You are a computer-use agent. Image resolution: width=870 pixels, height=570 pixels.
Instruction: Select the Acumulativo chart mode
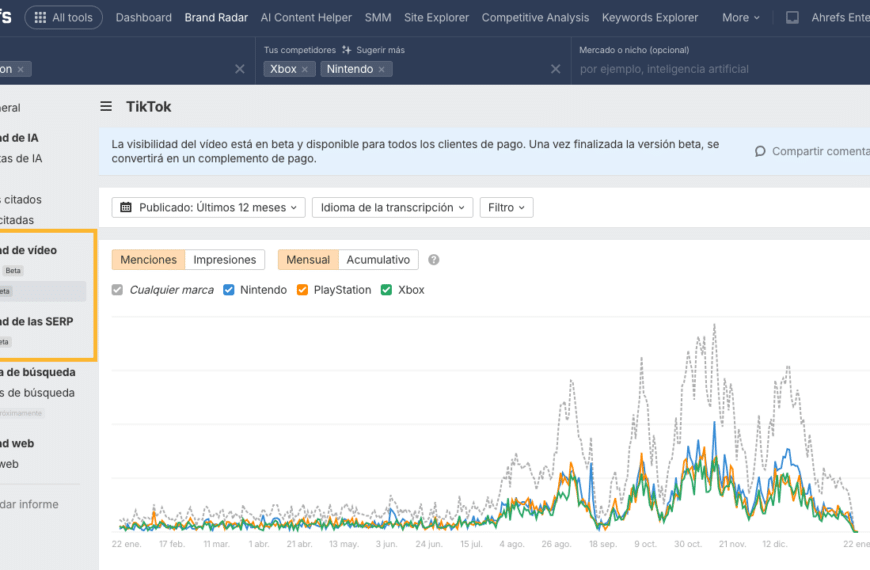[x=378, y=259]
